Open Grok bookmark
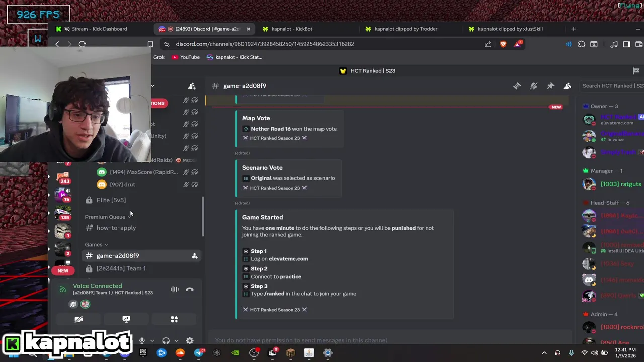This screenshot has width=644, height=362. click(x=159, y=57)
